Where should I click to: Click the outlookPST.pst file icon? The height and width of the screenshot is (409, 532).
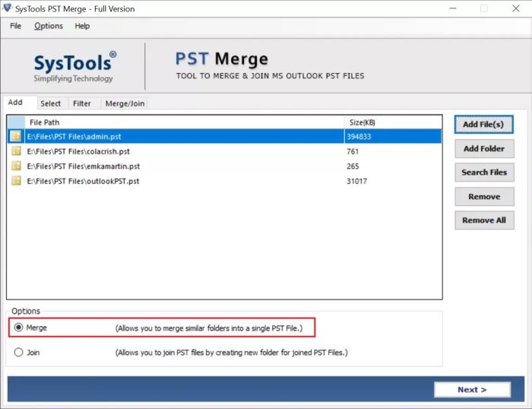[x=16, y=181]
